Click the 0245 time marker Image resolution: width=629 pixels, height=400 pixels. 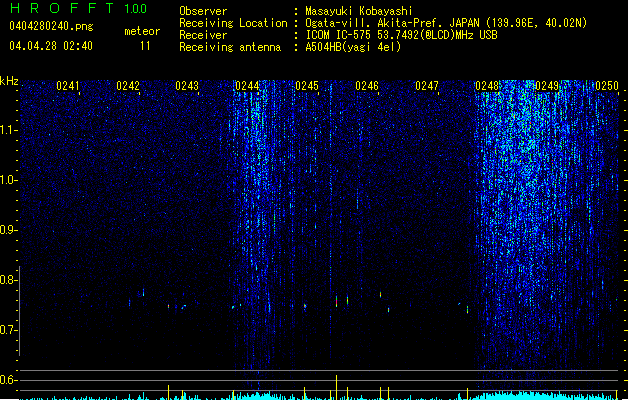pyautogui.click(x=307, y=86)
